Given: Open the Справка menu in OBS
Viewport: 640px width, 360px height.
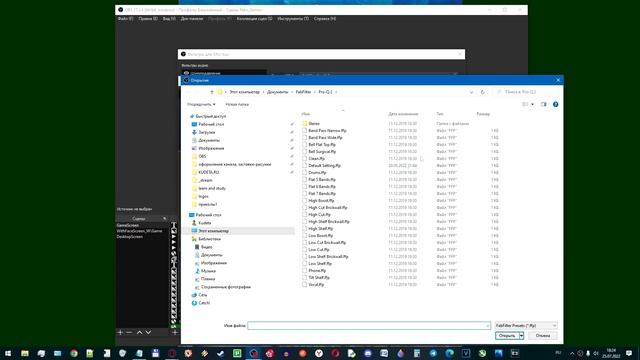Looking at the screenshot, I should 325,19.
